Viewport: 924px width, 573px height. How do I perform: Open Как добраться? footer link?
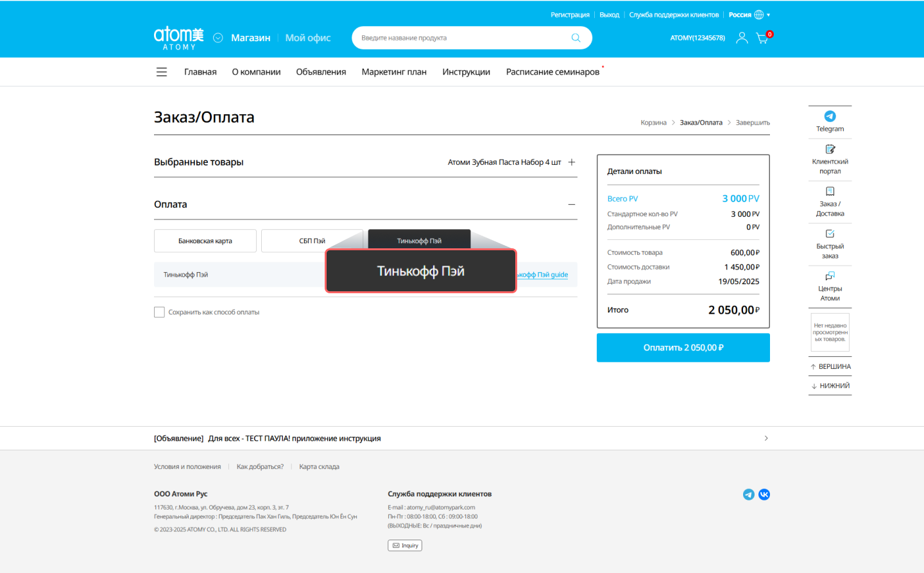[x=260, y=466]
